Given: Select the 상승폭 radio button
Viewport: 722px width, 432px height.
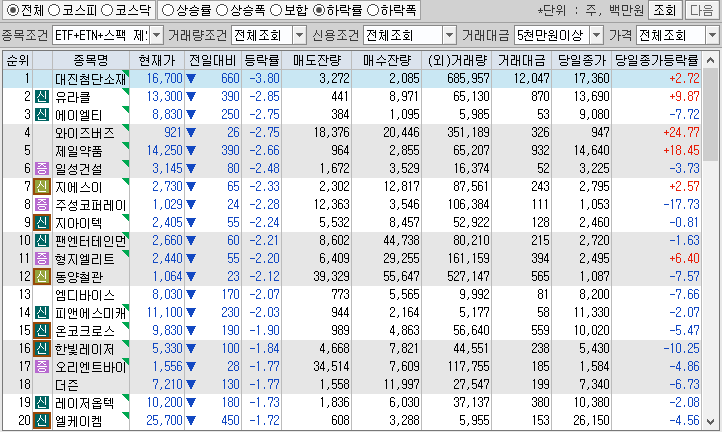Looking at the screenshot, I should (222, 10).
